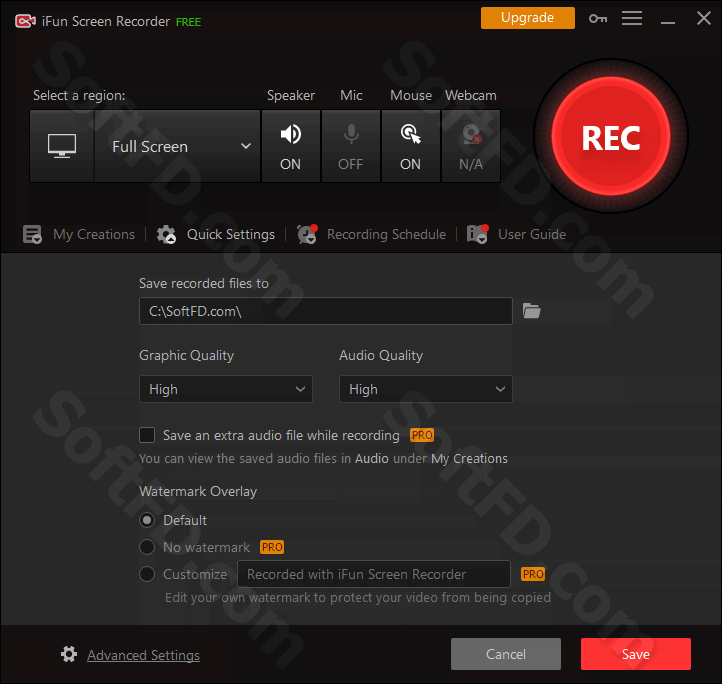
Task: Minimize the iFun Screen Recorder window
Action: (x=668, y=21)
